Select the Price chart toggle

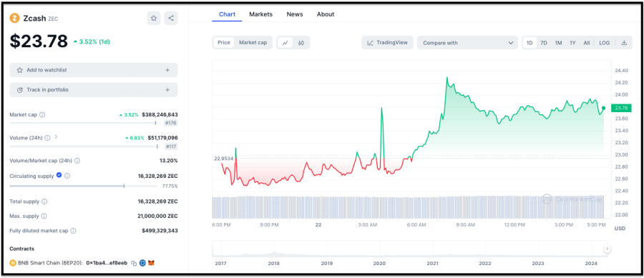coord(224,43)
